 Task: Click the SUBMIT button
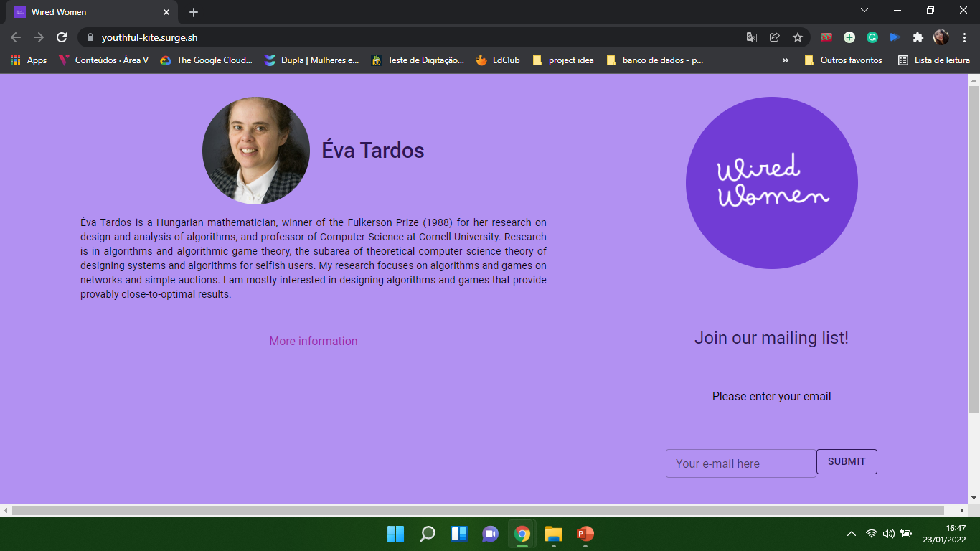tap(847, 462)
